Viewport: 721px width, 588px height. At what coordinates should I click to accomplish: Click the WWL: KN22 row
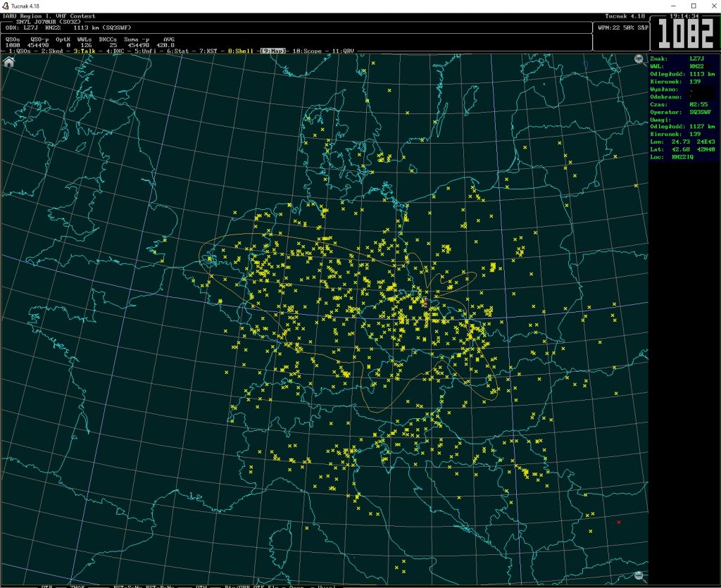(677, 66)
